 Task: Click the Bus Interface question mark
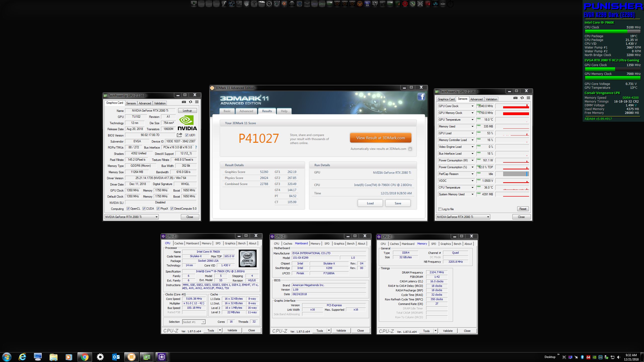[196, 147]
